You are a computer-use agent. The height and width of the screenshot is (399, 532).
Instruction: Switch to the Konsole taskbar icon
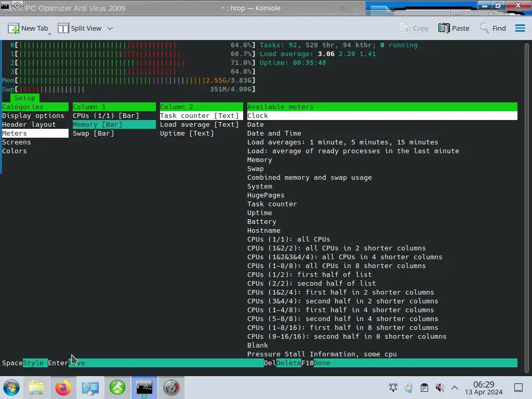144,388
